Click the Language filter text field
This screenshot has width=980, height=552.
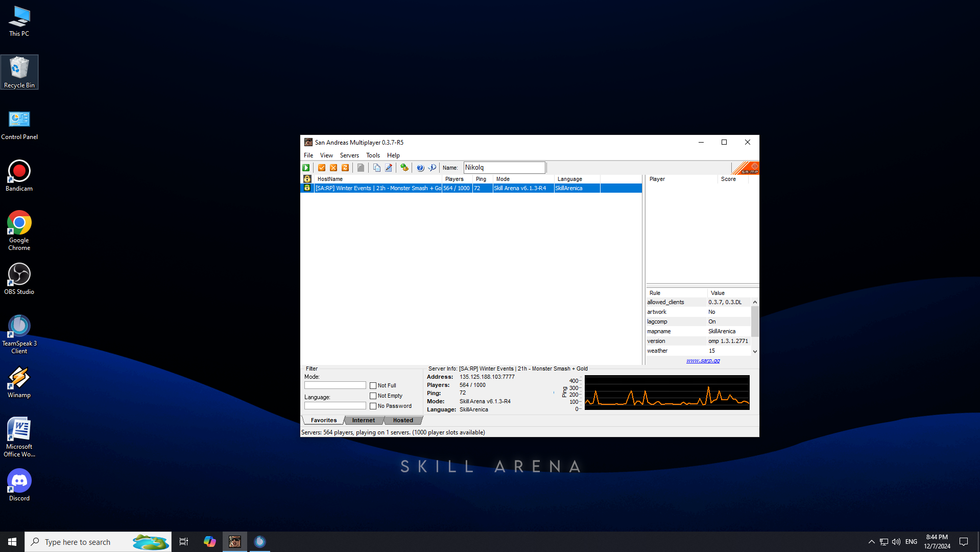tap(335, 406)
